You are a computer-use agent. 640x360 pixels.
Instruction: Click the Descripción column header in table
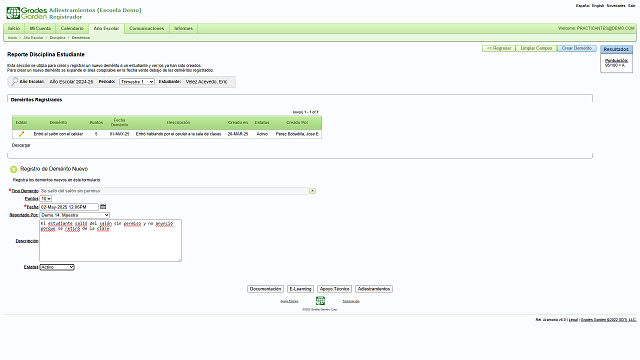[x=178, y=122]
